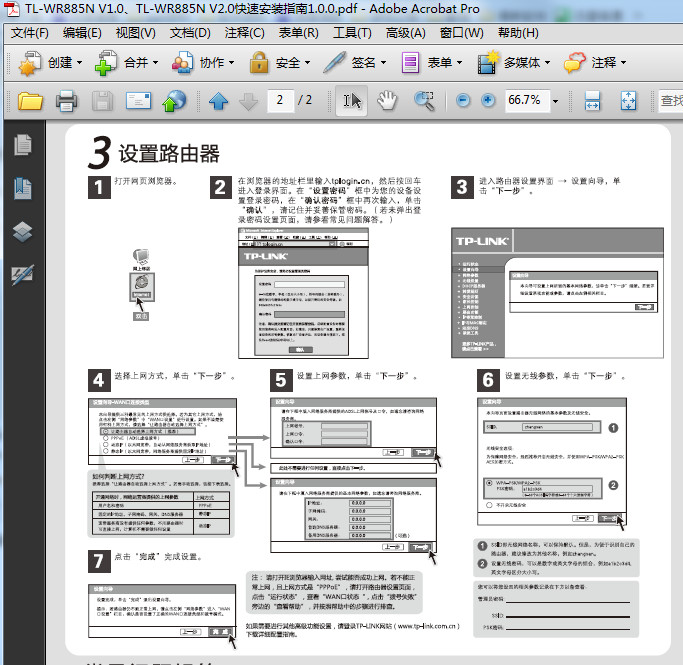683x665 pixels.
Task: Click the 设置路由器 heading text
Action: click(169, 154)
